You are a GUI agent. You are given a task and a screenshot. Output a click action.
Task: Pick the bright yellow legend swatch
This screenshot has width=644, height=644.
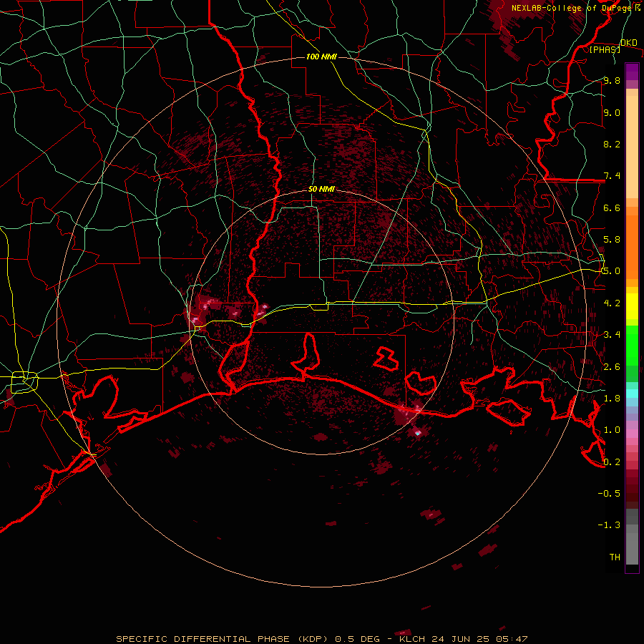point(632,306)
